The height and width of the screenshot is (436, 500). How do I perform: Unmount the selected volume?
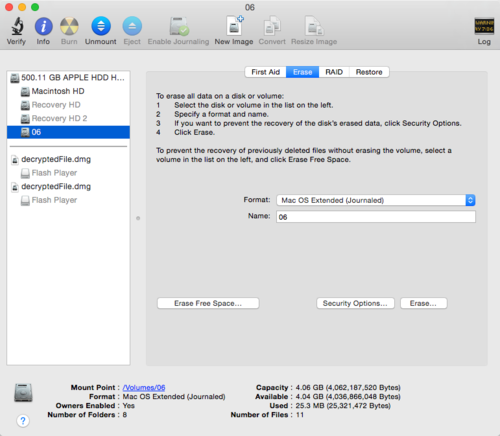point(101,26)
